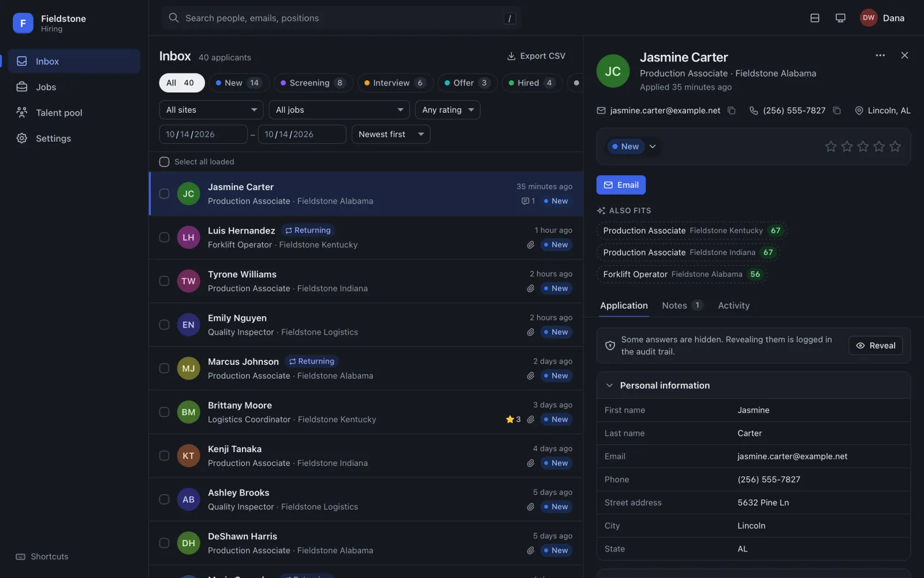The image size is (924, 578).
Task: Focus the search people, emails, positions field
Action: (x=342, y=18)
